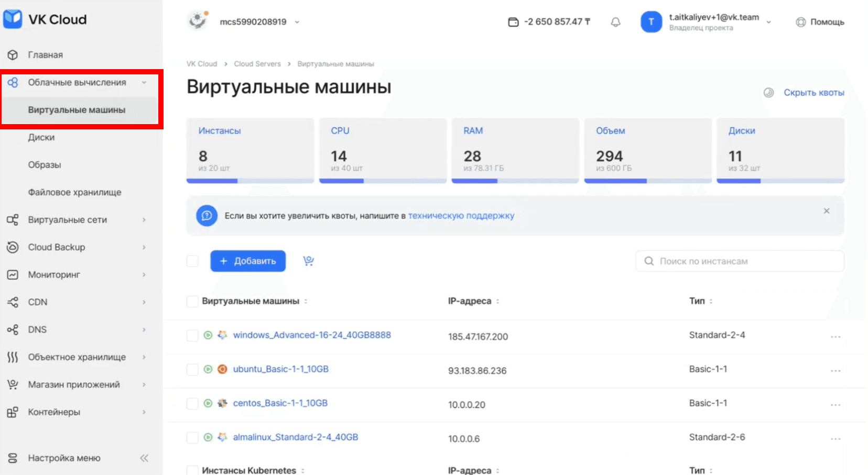
Task: Click the Облачные вычисления sidebar icon
Action: [13, 82]
